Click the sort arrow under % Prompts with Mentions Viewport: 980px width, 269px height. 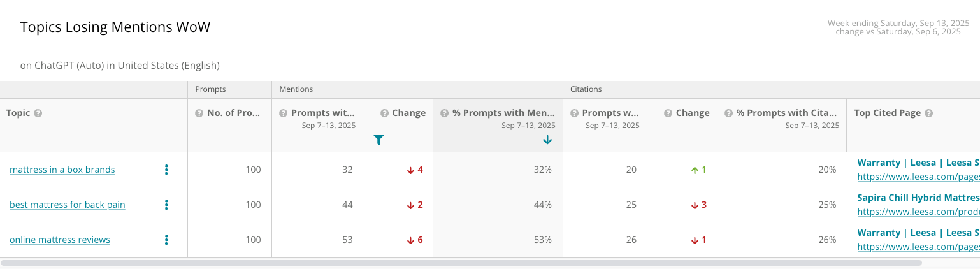[x=547, y=140]
